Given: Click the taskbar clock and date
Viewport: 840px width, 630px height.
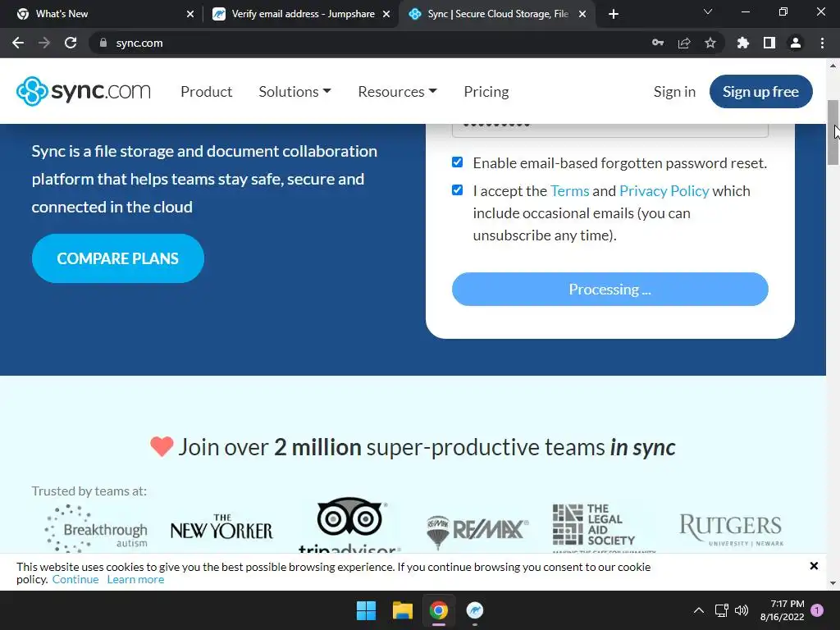Looking at the screenshot, I should click(x=782, y=610).
